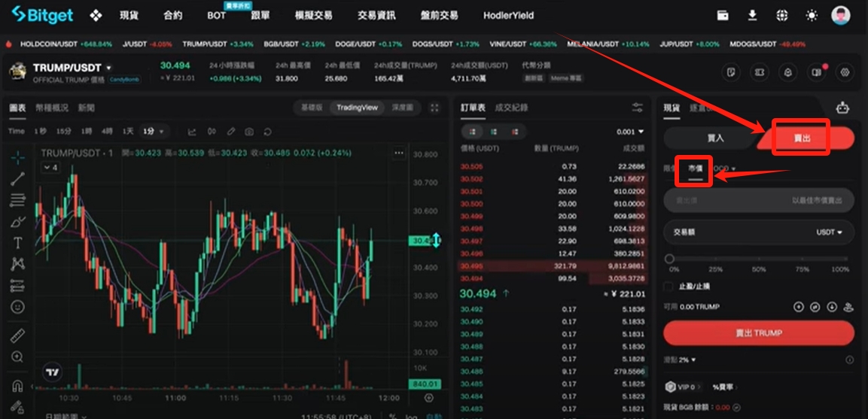The image size is (868, 419).
Task: Open the 現貨 spot menu in top nav
Action: (x=129, y=16)
